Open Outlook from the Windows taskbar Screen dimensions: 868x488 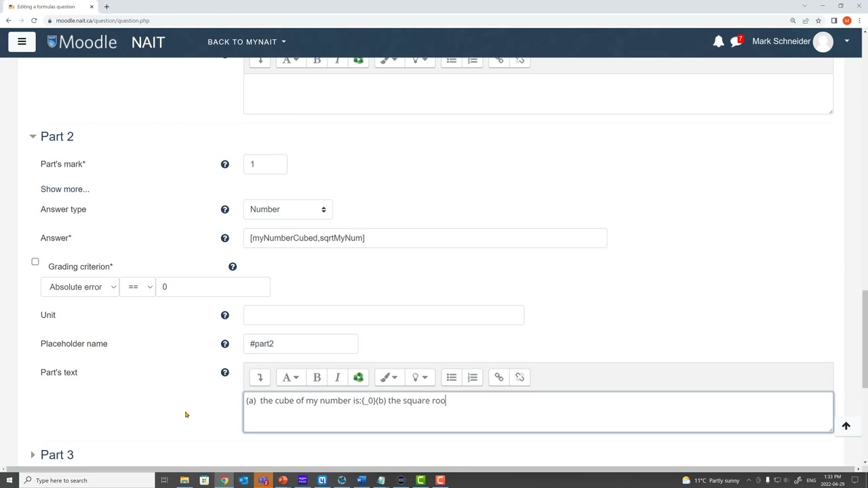click(243, 481)
